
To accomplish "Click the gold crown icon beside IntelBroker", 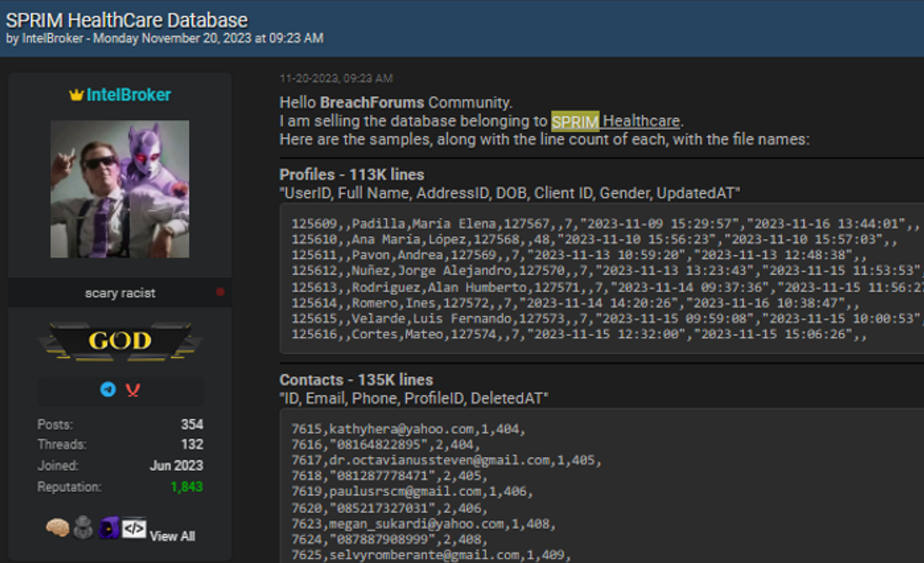I will (x=76, y=95).
